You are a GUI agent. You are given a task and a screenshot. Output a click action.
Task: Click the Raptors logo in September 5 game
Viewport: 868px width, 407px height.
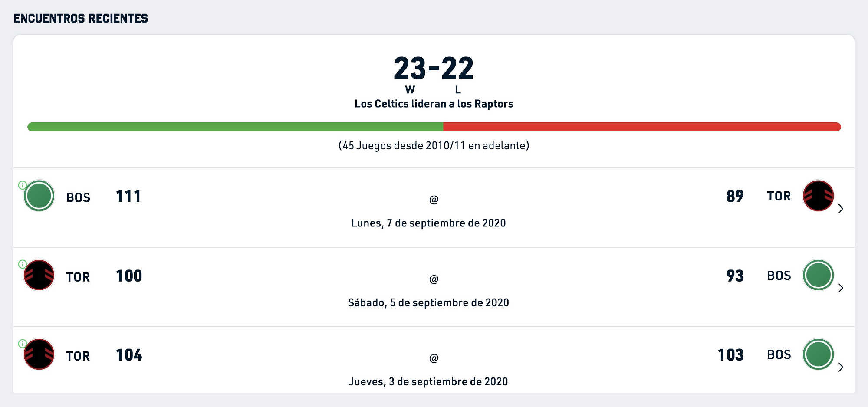39,275
